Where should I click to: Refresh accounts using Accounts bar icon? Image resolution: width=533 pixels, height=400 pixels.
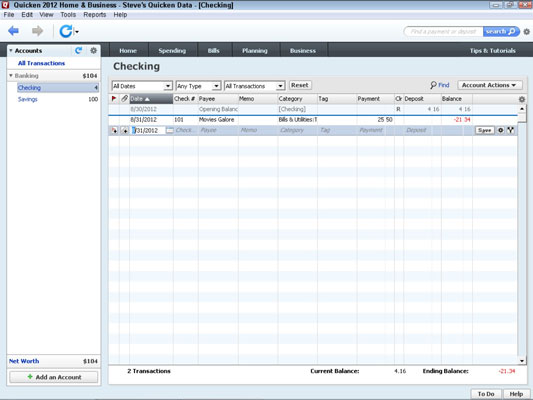pyautogui.click(x=79, y=51)
